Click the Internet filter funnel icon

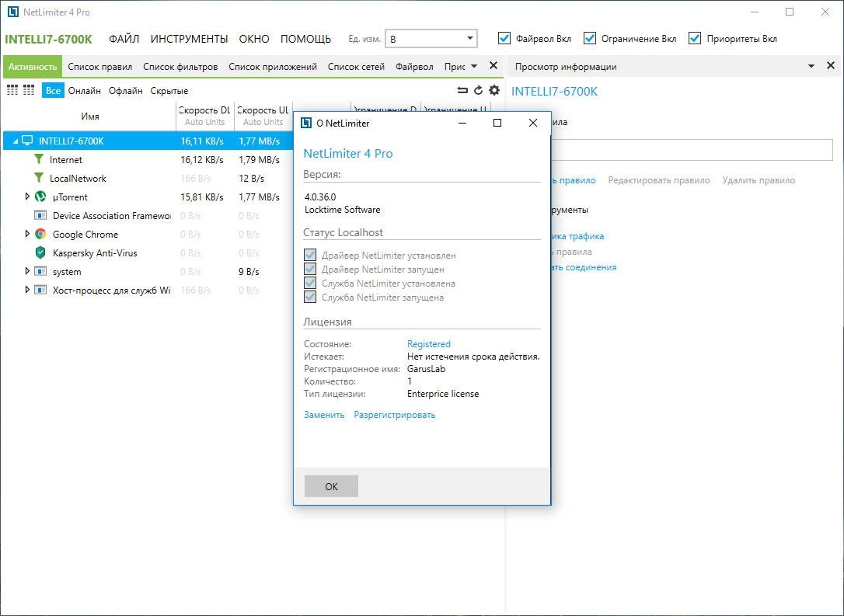coord(39,159)
